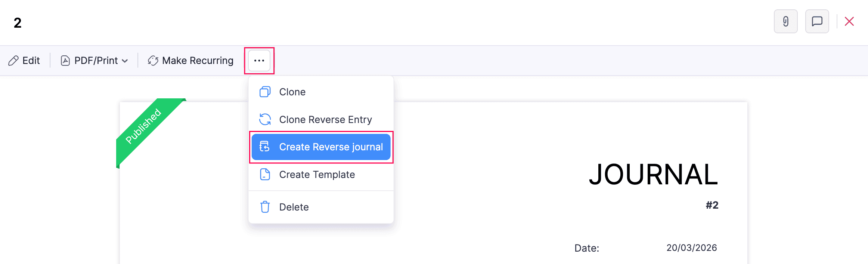Click the journal icon beside Create Reverse journal
The height and width of the screenshot is (264, 868).
pos(265,147)
